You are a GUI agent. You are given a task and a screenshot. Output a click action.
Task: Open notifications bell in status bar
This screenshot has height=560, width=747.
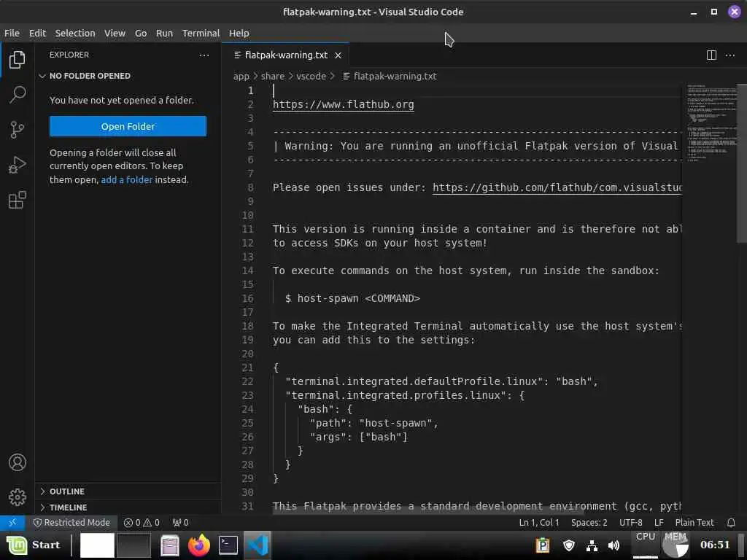click(731, 522)
